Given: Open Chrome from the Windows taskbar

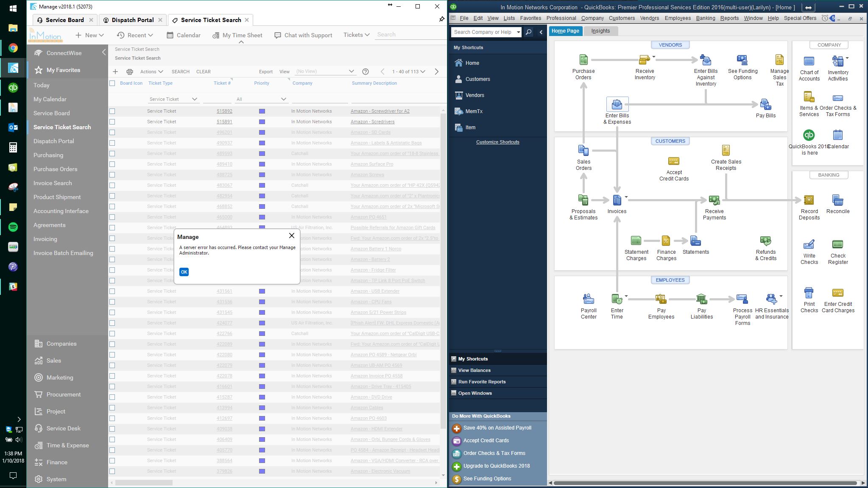Looking at the screenshot, I should (x=13, y=48).
